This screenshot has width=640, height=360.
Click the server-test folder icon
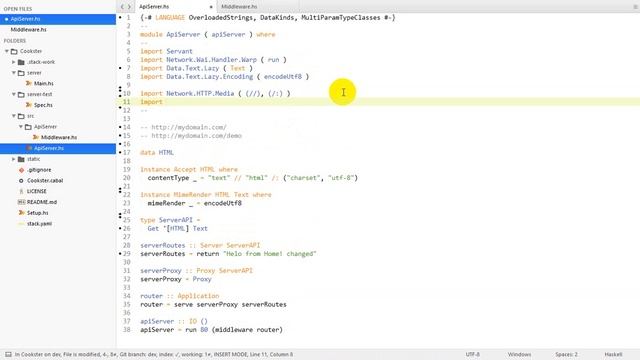tap(21, 94)
